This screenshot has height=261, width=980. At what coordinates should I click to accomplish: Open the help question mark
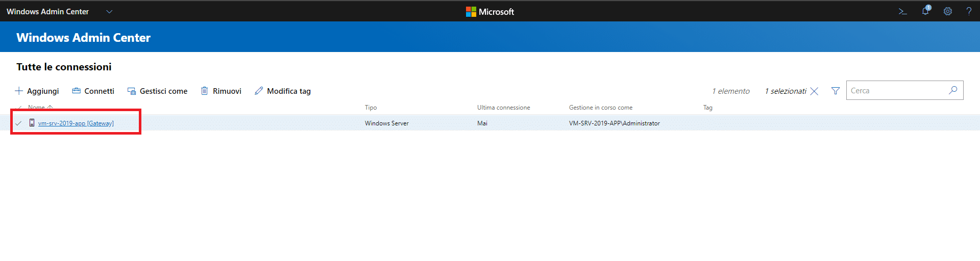click(968, 11)
